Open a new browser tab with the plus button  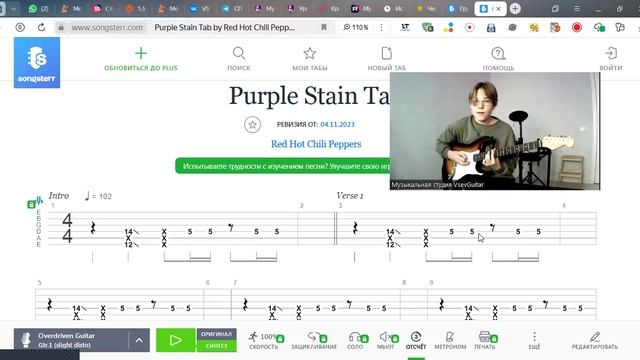coord(515,9)
